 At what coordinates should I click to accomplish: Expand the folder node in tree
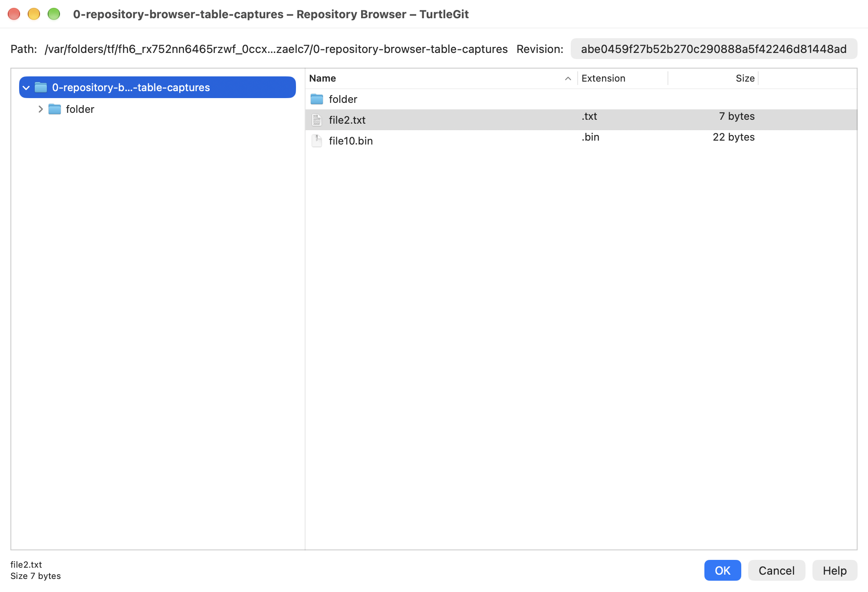click(40, 109)
